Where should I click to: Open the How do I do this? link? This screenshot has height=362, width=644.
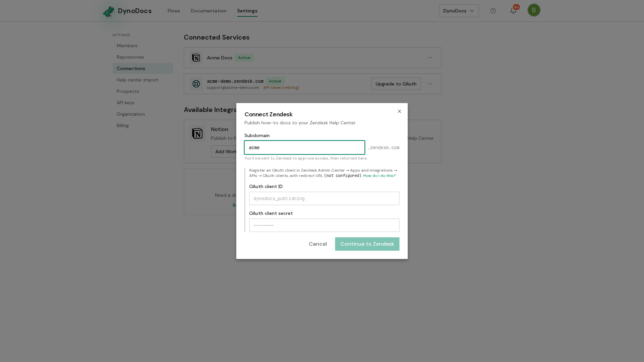pos(379,176)
